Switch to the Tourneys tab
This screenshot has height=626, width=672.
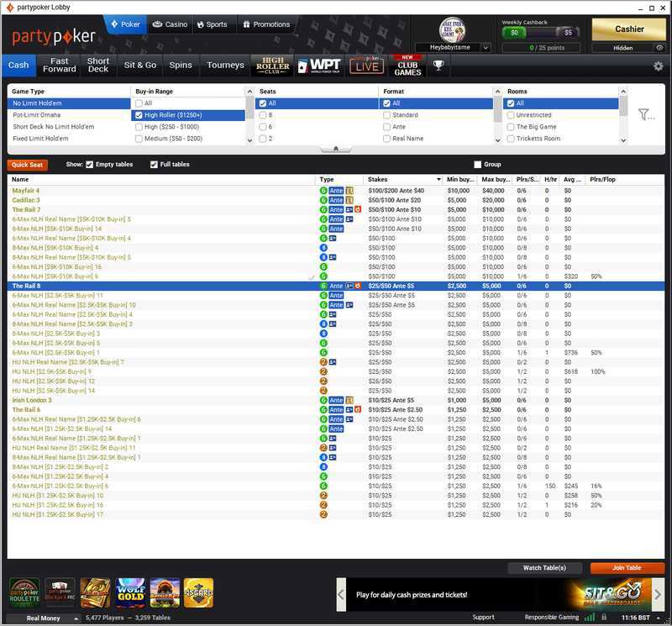pyautogui.click(x=225, y=65)
